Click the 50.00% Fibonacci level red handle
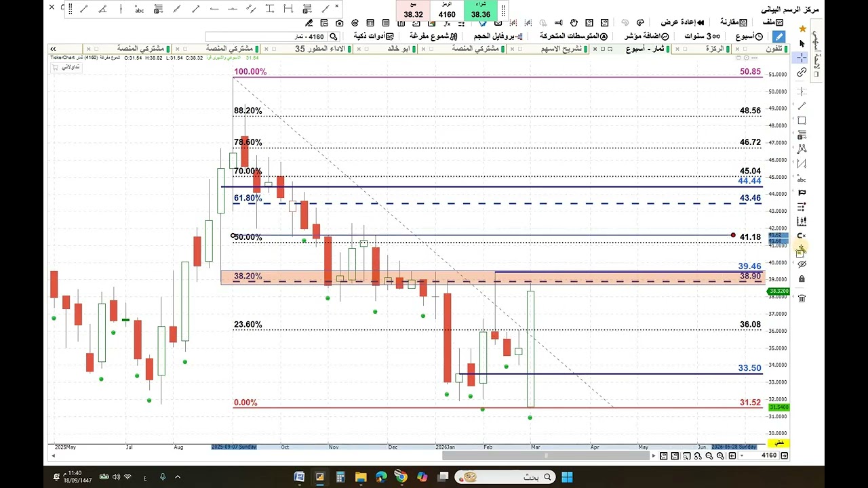The height and width of the screenshot is (488, 868). (733, 236)
